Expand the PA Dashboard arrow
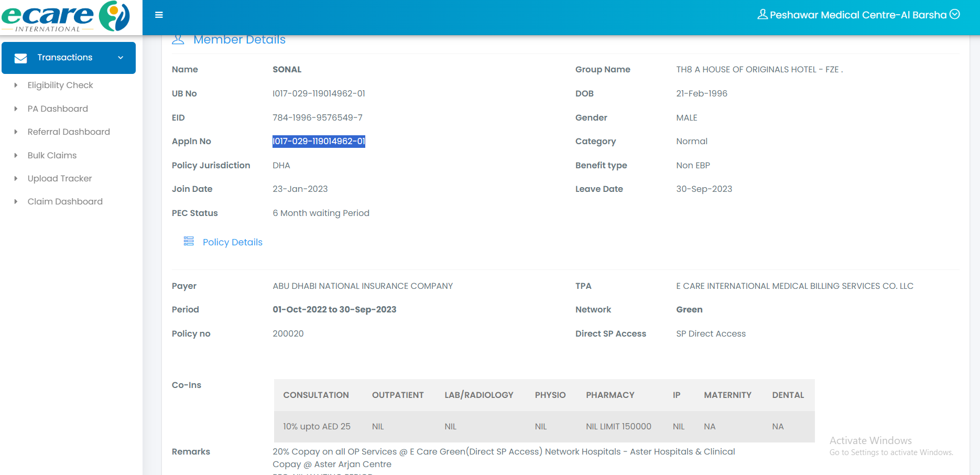Viewport: 980px width, 475px height. [16, 109]
